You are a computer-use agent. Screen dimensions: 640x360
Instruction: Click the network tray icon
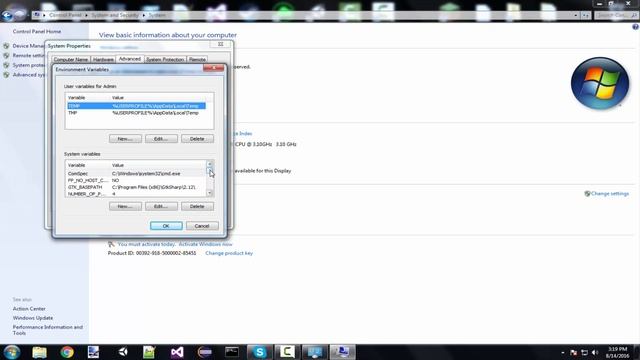coord(584,352)
